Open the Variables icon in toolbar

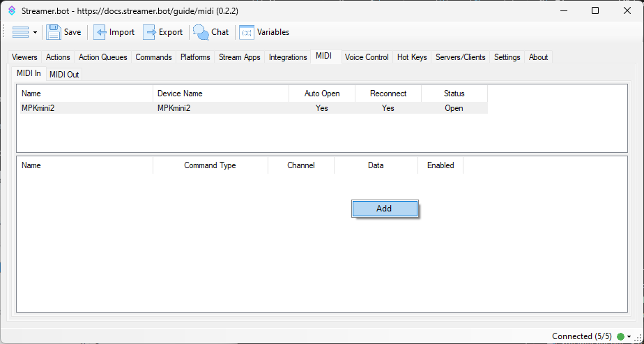(x=247, y=32)
